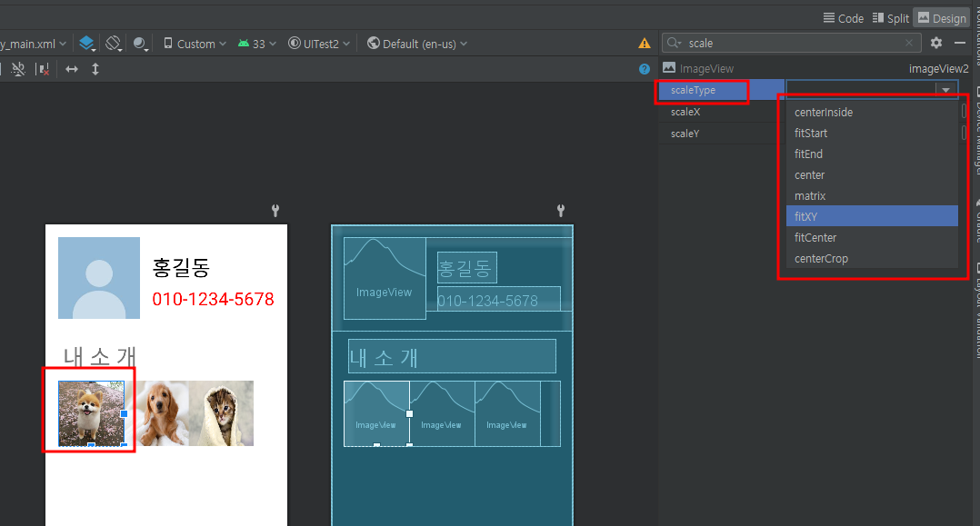Minimize the attributes panel with dash icon
The height and width of the screenshot is (526, 980).
pyautogui.click(x=960, y=43)
